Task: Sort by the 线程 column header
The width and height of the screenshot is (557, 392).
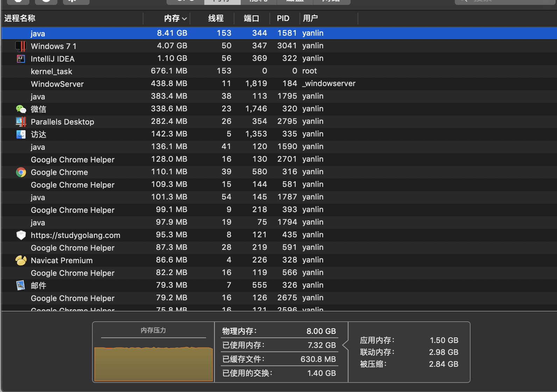Action: [x=216, y=18]
